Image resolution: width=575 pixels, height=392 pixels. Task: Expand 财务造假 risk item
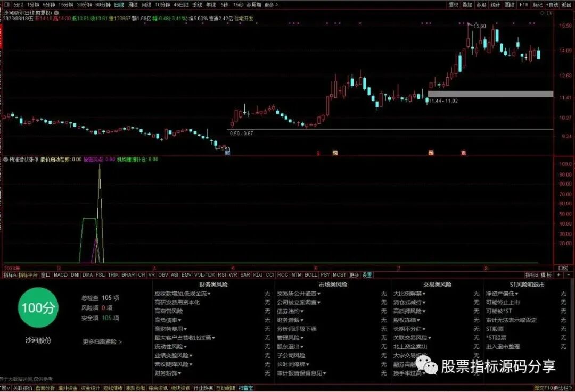pos(291,320)
